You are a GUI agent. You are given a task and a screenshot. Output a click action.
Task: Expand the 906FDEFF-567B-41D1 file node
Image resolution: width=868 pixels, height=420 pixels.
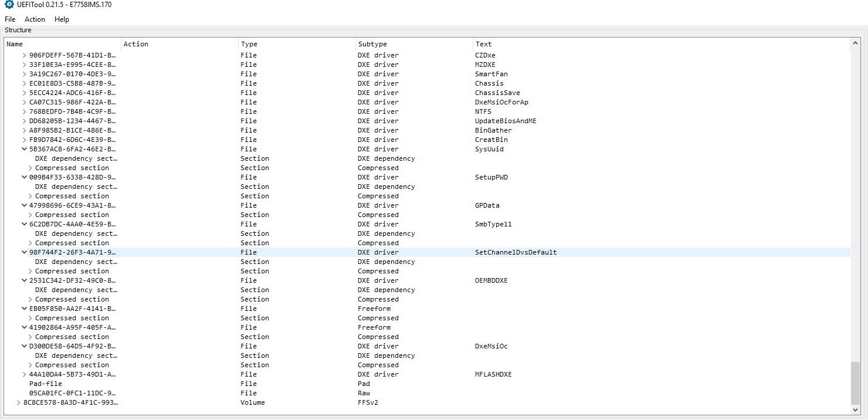[25, 55]
